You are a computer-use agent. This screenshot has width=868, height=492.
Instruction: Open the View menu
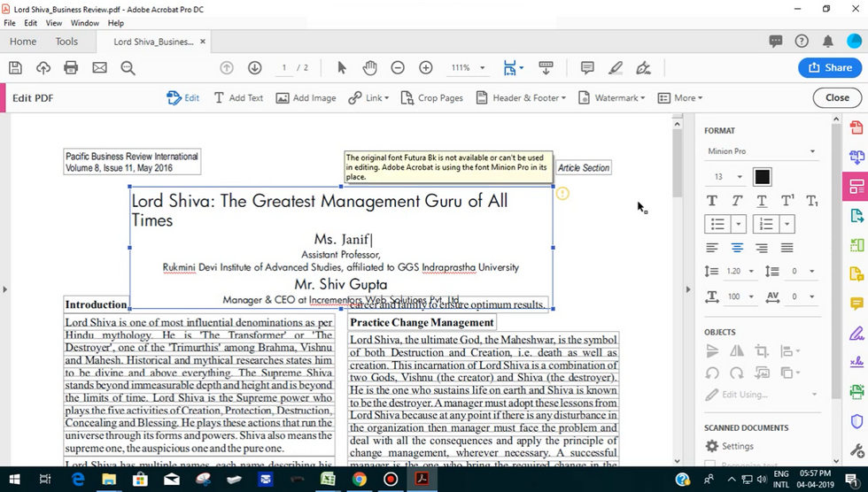coord(54,23)
